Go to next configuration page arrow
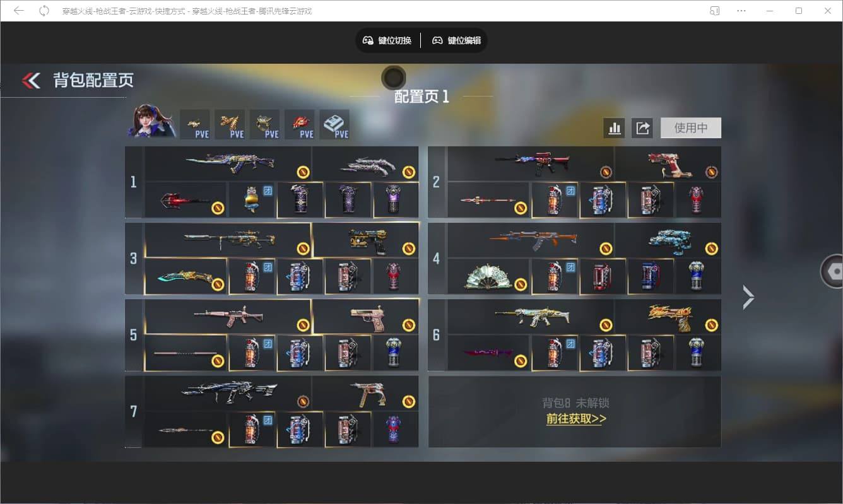 click(x=748, y=297)
